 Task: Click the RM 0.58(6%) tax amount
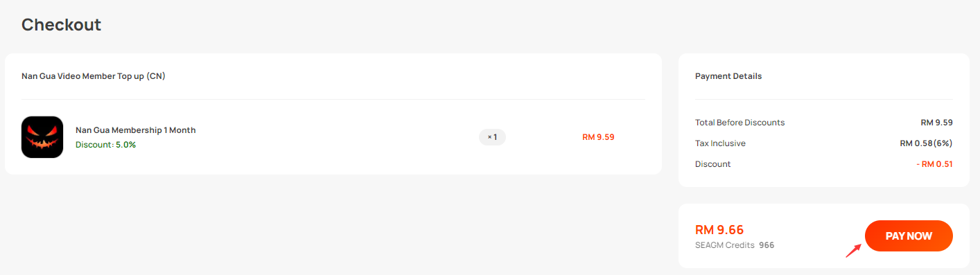(x=926, y=143)
